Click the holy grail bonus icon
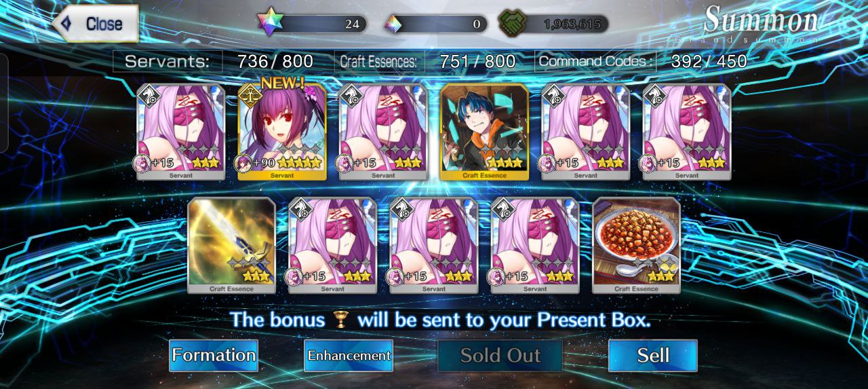Image resolution: width=868 pixels, height=389 pixels. (340, 320)
